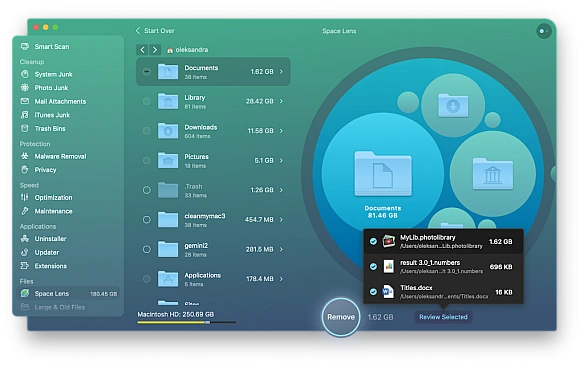The image size is (584, 367).
Task: Expand the Downloads folder chevron
Action: [281, 131]
